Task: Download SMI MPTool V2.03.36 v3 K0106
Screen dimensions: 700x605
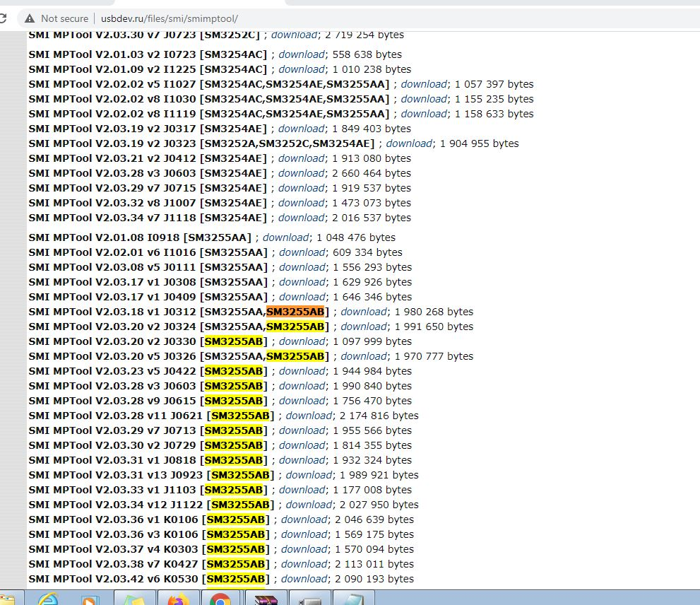Action: [304, 534]
